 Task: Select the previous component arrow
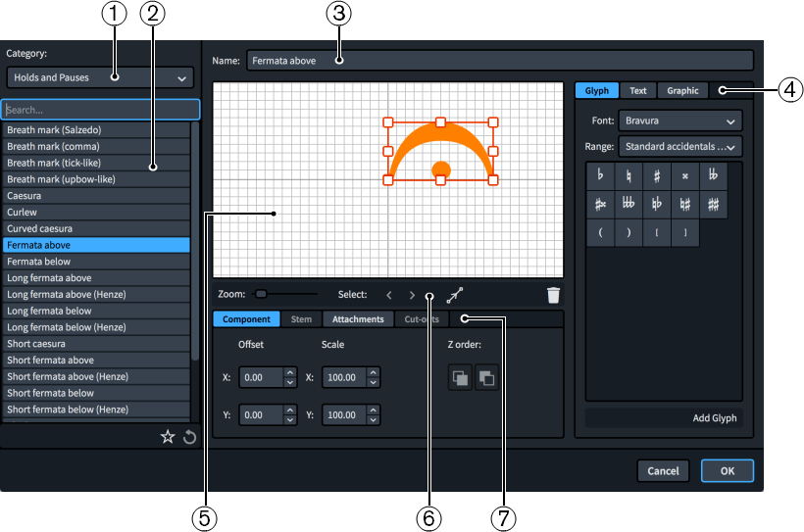pos(389,295)
